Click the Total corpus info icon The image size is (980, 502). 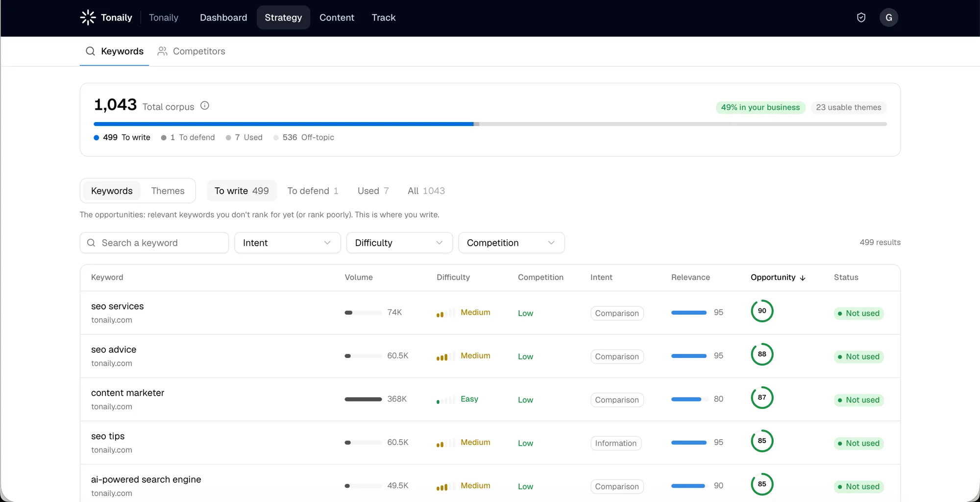tap(205, 105)
